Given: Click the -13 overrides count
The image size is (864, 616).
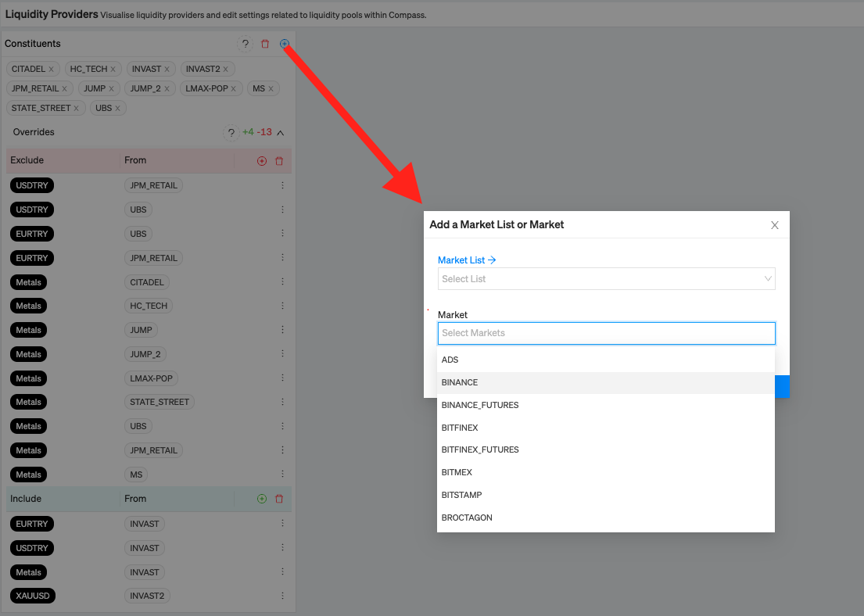Looking at the screenshot, I should click(264, 132).
